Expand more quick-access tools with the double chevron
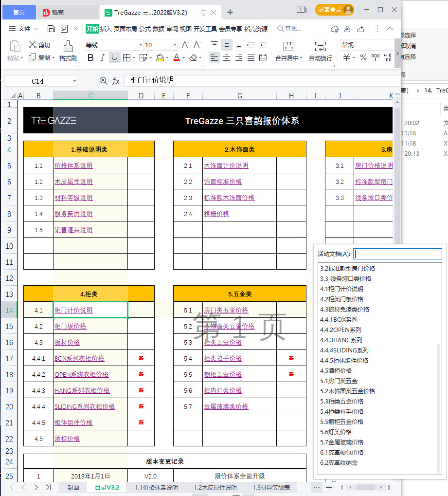Image resolution: width=448 pixels, height=496 pixels. (75, 29)
